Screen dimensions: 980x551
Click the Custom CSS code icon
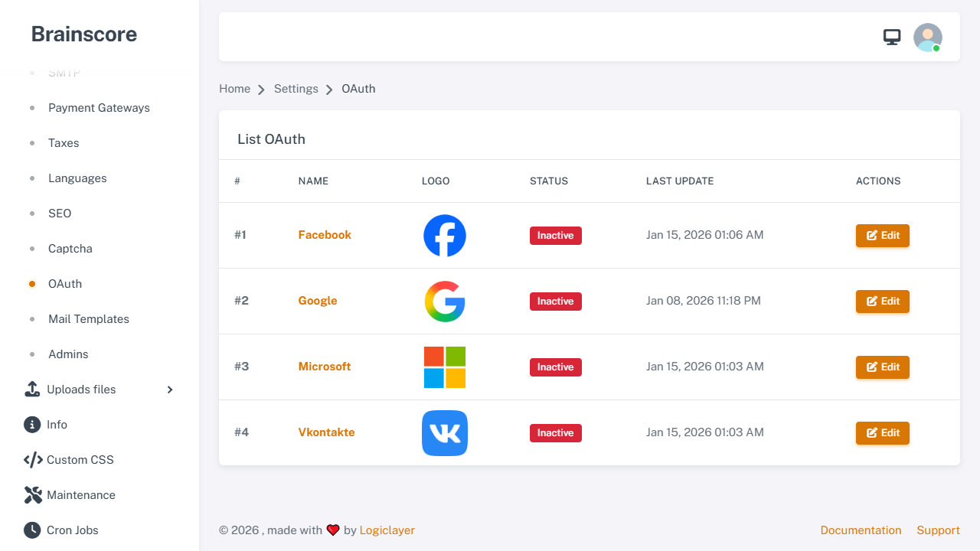pyautogui.click(x=33, y=460)
